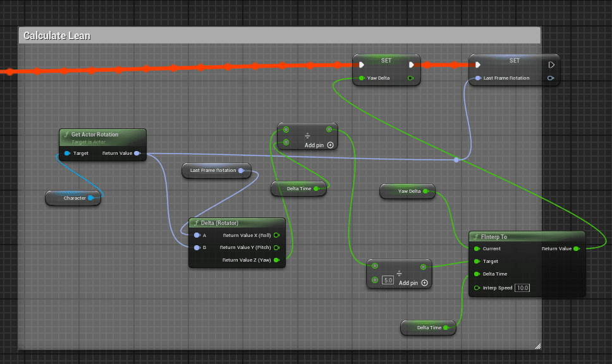The height and width of the screenshot is (364, 612).
Task: Click the Return Value X (Roll) output pin
Action: pos(276,235)
